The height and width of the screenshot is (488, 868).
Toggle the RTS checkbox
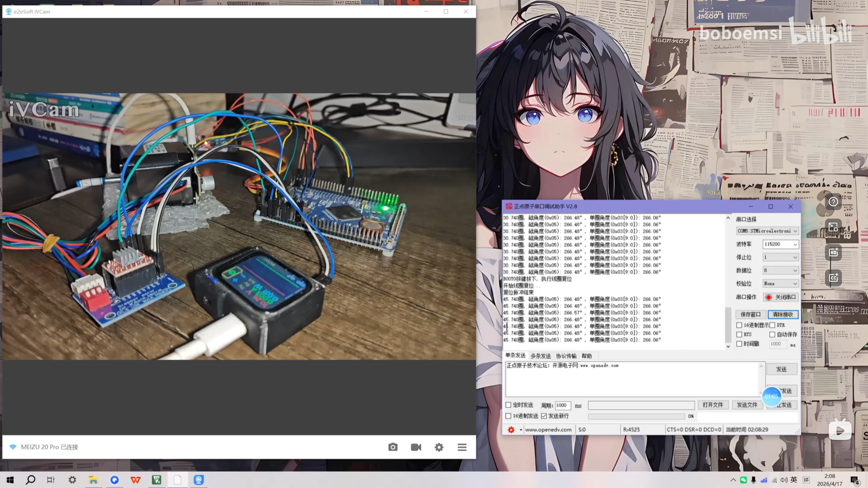(x=739, y=334)
